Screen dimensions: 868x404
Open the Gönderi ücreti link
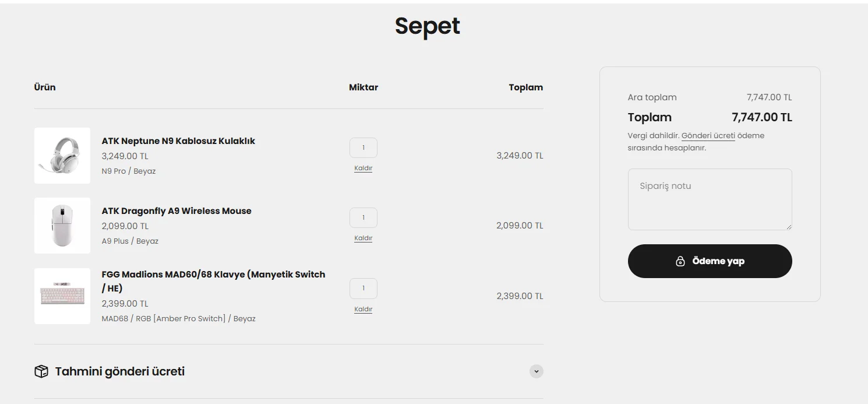[x=708, y=136]
